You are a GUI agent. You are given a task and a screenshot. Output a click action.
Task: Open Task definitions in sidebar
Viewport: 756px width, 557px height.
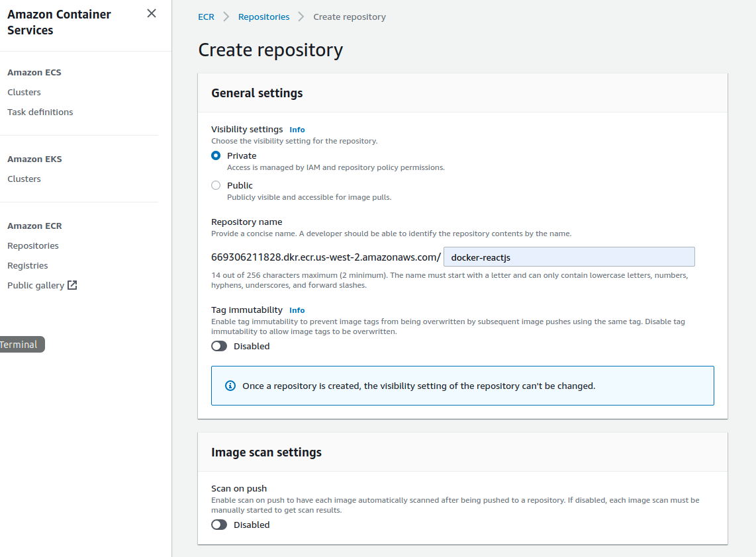(x=40, y=112)
